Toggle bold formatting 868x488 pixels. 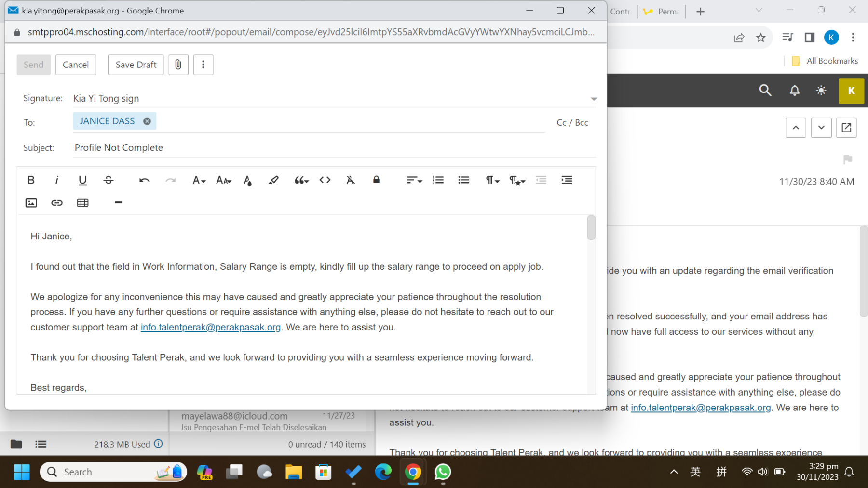(x=31, y=180)
